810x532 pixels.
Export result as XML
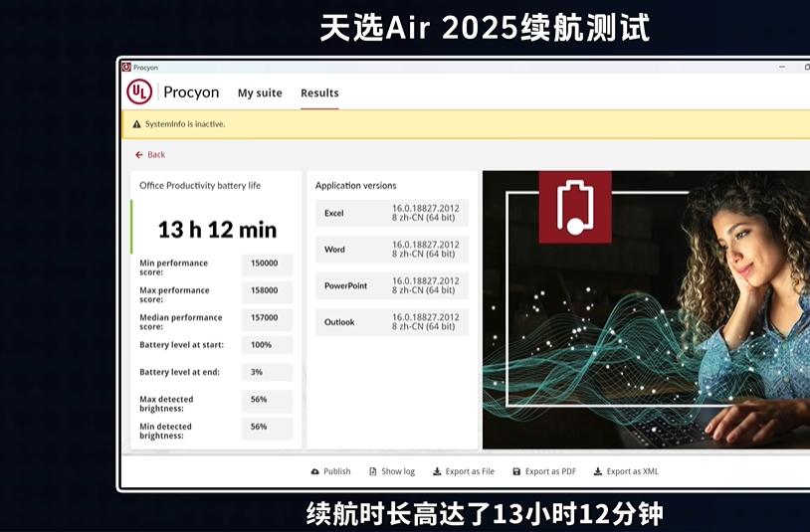(x=626, y=471)
